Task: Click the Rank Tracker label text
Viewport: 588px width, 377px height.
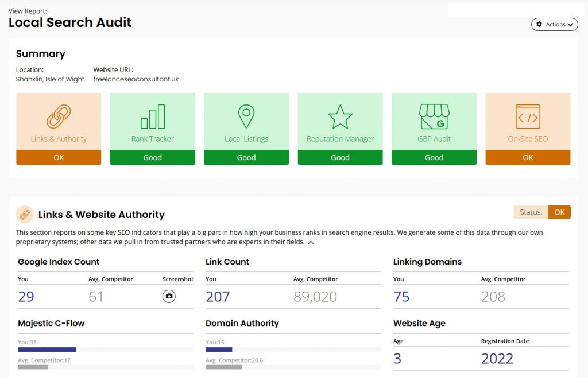Action: 153,139
